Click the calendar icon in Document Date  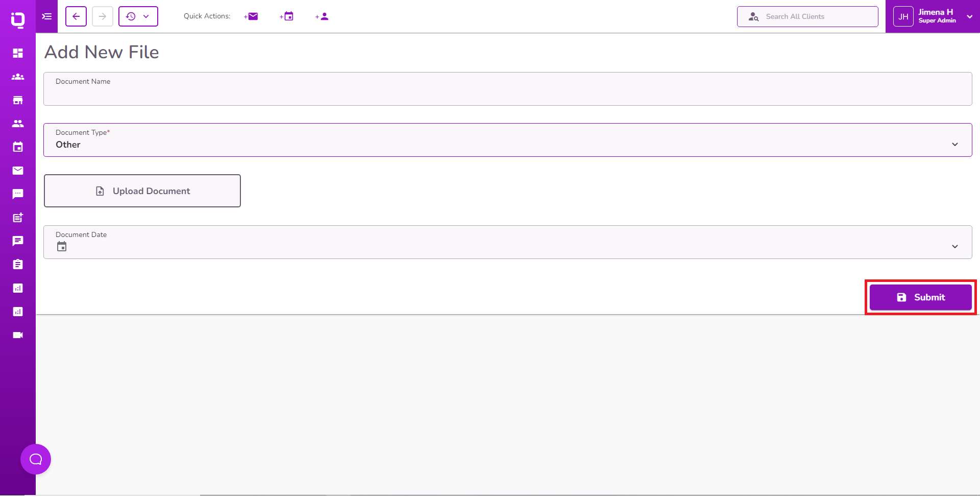pos(62,246)
